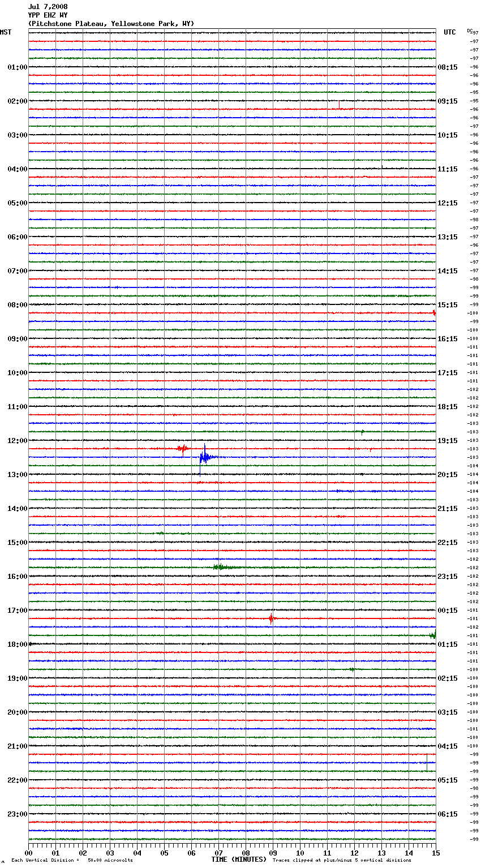Click the '00:15' UTC row label
The height and width of the screenshot is (868, 481).
click(448, 611)
